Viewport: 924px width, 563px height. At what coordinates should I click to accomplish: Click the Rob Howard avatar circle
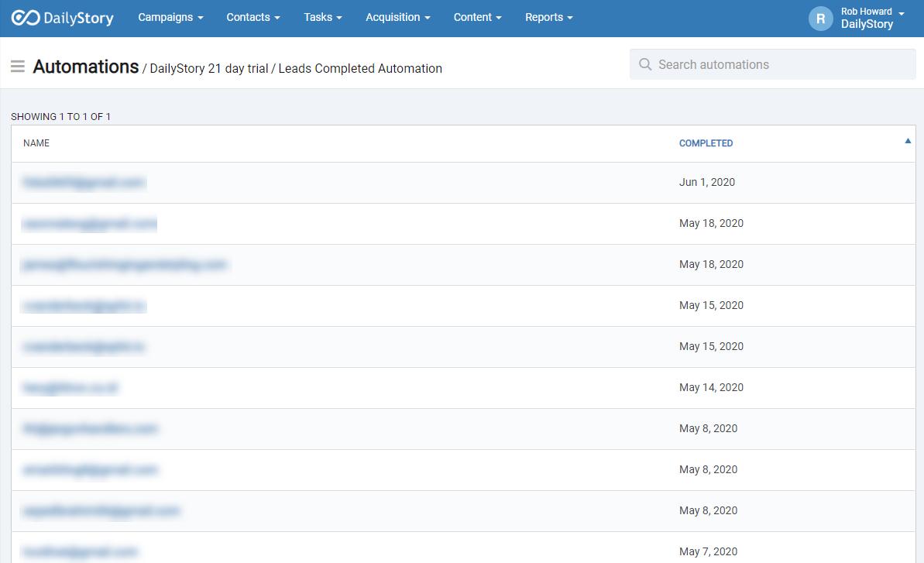pos(820,19)
